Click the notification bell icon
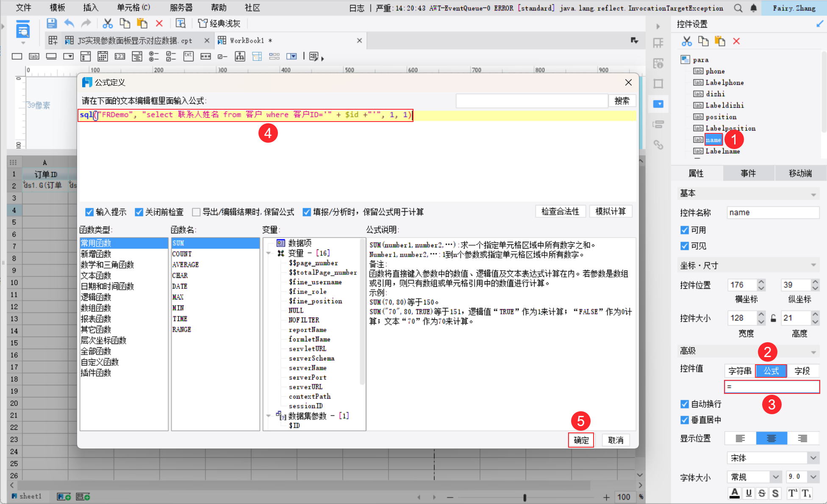The image size is (827, 504). pyautogui.click(x=754, y=8)
